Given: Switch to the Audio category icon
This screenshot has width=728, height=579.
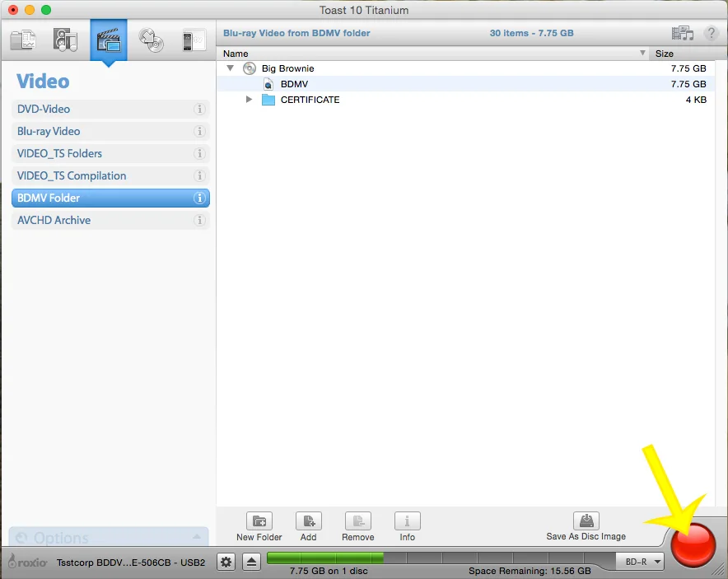Looking at the screenshot, I should (65, 40).
